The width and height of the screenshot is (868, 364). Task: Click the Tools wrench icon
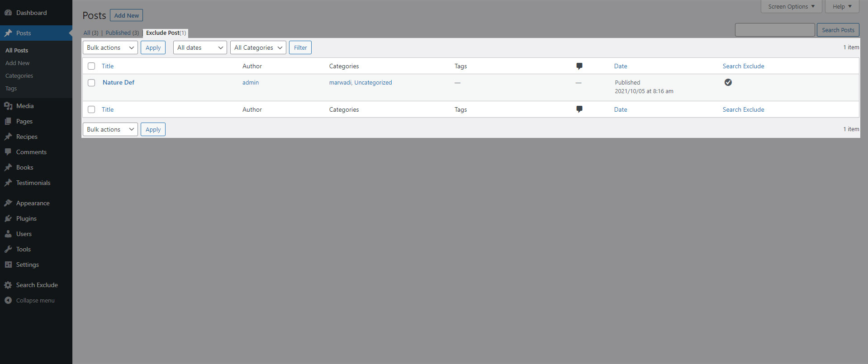point(8,249)
